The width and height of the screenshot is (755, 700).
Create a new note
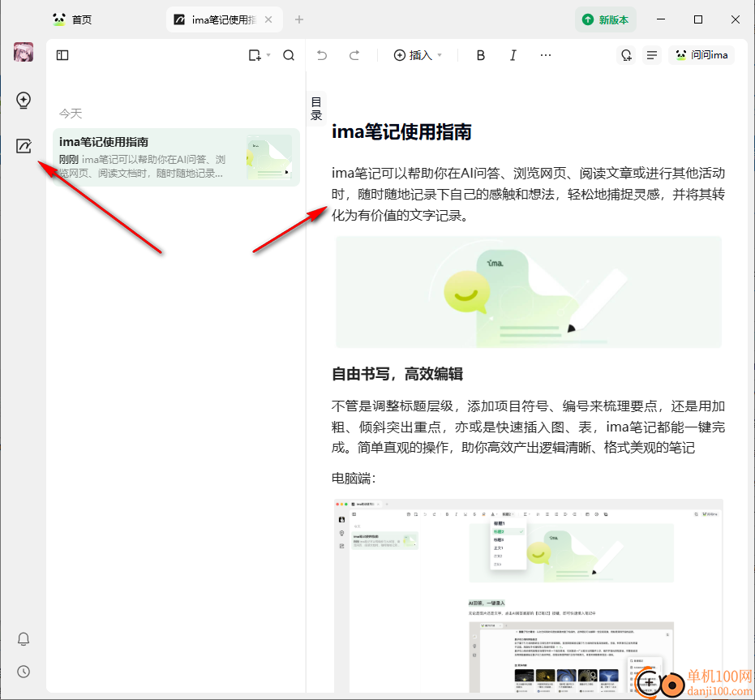click(255, 55)
